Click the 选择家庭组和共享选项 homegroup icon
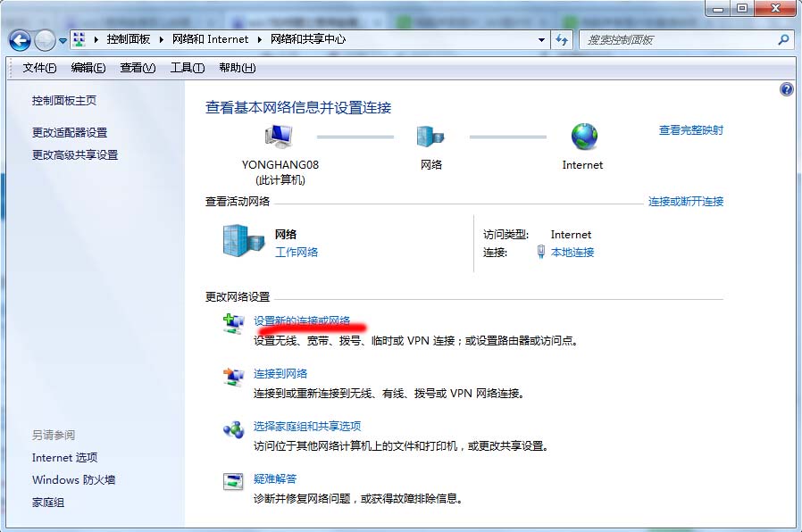This screenshot has height=532, width=802. point(233,428)
